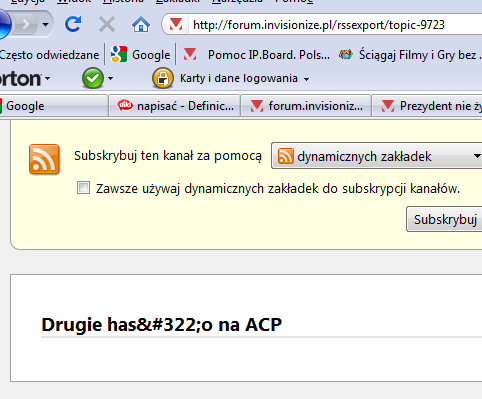Viewport: 482px width, 399px height.
Task: Reload the page with the refresh icon
Action: click(73, 24)
